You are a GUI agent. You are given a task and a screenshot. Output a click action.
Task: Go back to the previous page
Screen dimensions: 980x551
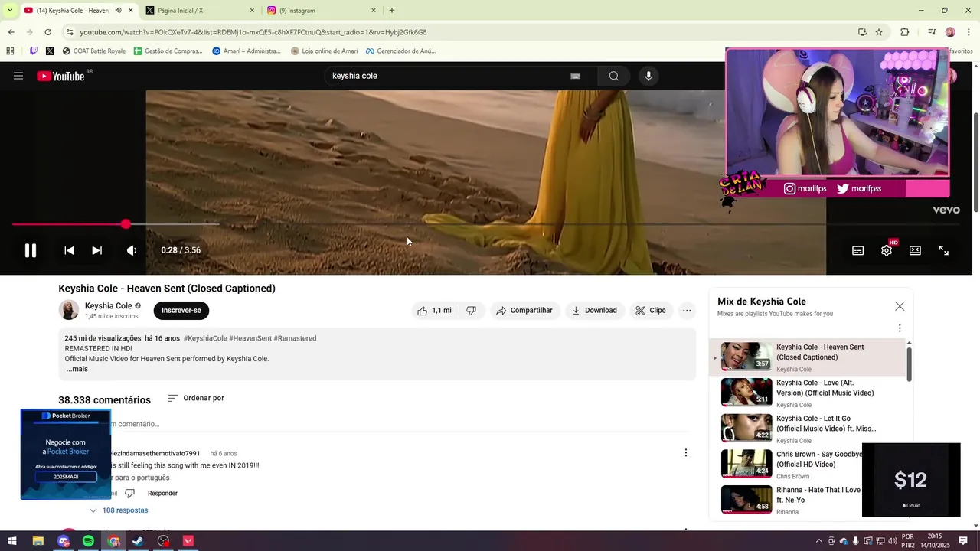11,32
